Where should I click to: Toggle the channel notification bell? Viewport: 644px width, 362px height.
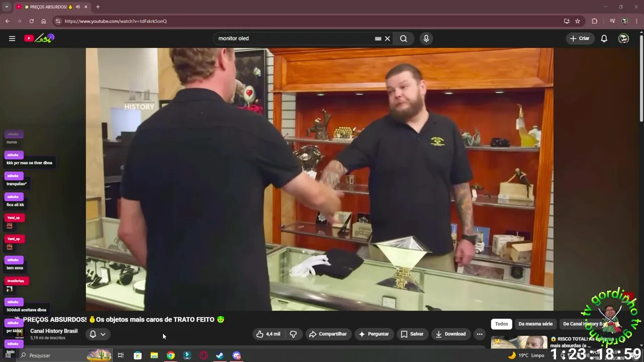[x=93, y=334]
